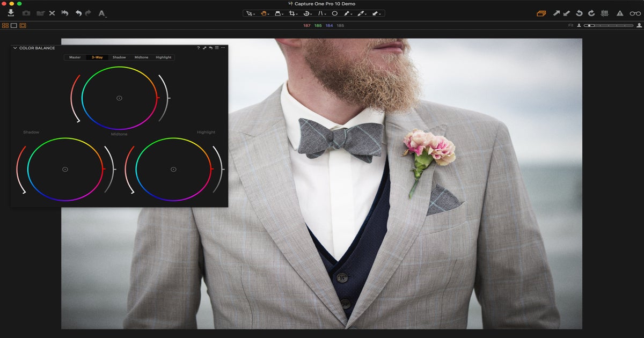Select the Pick White Balance eyedropper
The width and height of the screenshot is (644, 338).
[x=360, y=13]
